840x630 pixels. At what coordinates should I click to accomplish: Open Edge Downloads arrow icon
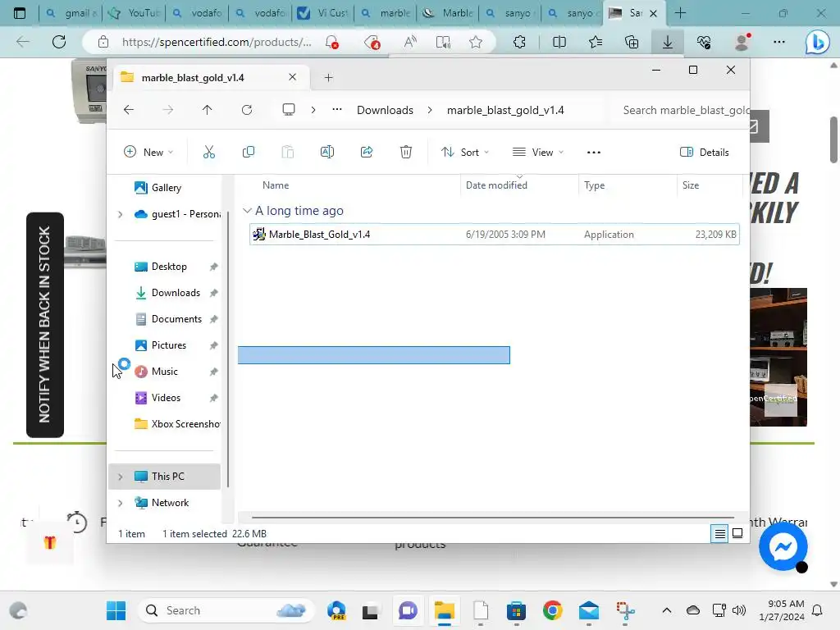tap(668, 42)
